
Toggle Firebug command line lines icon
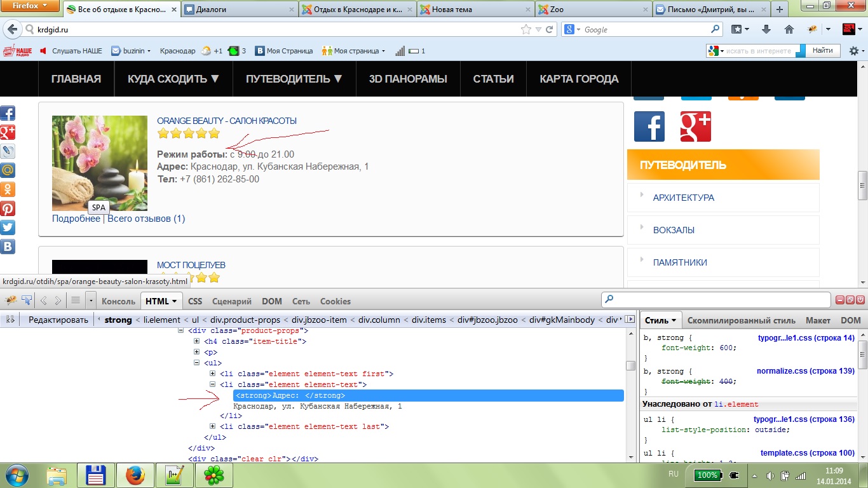click(x=76, y=301)
